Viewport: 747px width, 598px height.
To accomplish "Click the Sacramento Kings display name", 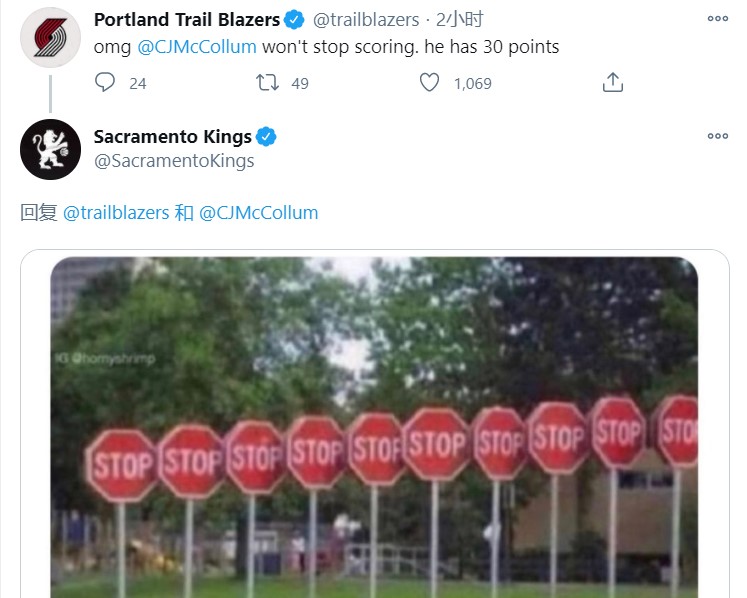I will [x=172, y=137].
